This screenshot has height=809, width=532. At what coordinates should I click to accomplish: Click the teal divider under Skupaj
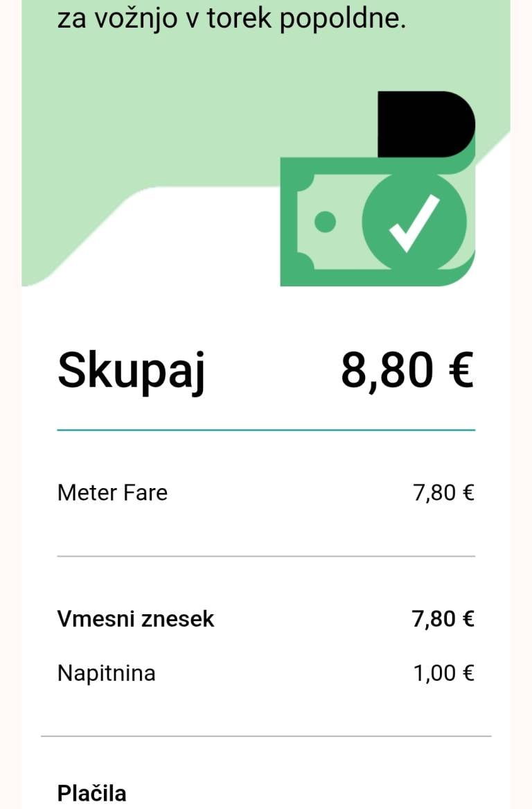266,430
